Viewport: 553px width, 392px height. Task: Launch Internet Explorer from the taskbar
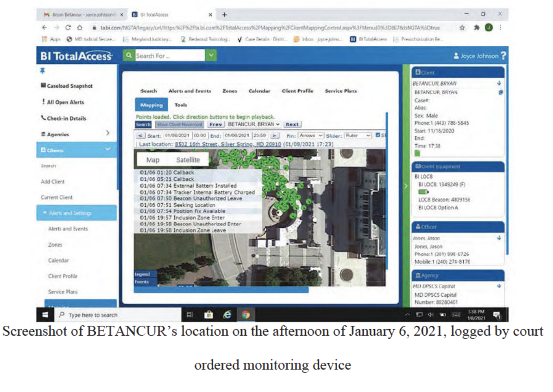pos(227,315)
